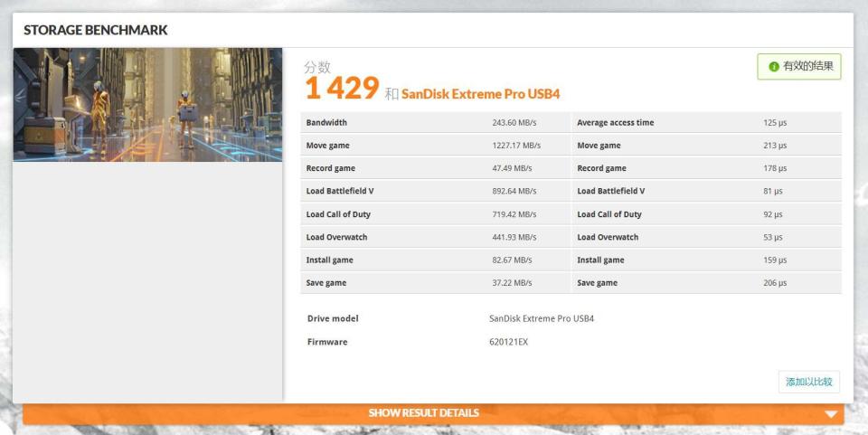Select Save game access time 206 µs
This screenshot has height=435, width=868.
coord(775,283)
